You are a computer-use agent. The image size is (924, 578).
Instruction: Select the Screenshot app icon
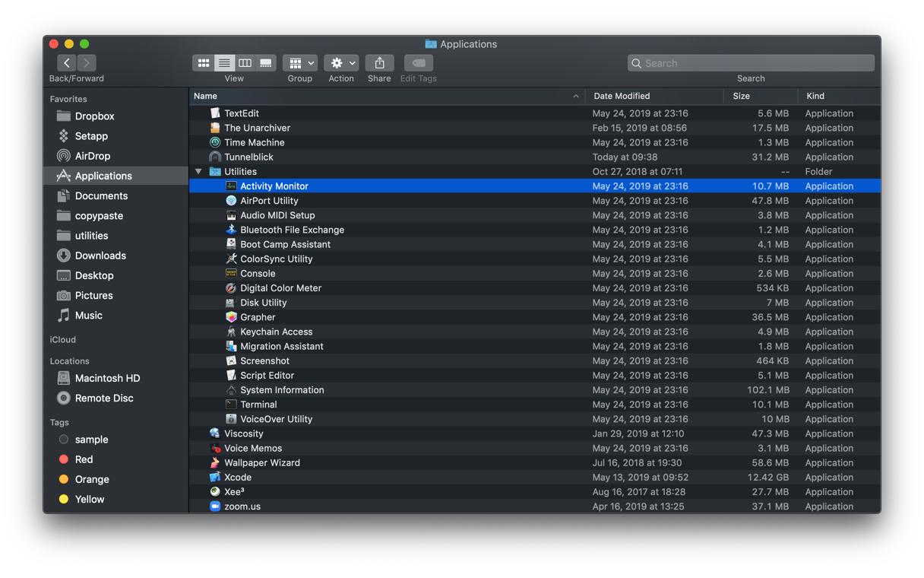231,360
